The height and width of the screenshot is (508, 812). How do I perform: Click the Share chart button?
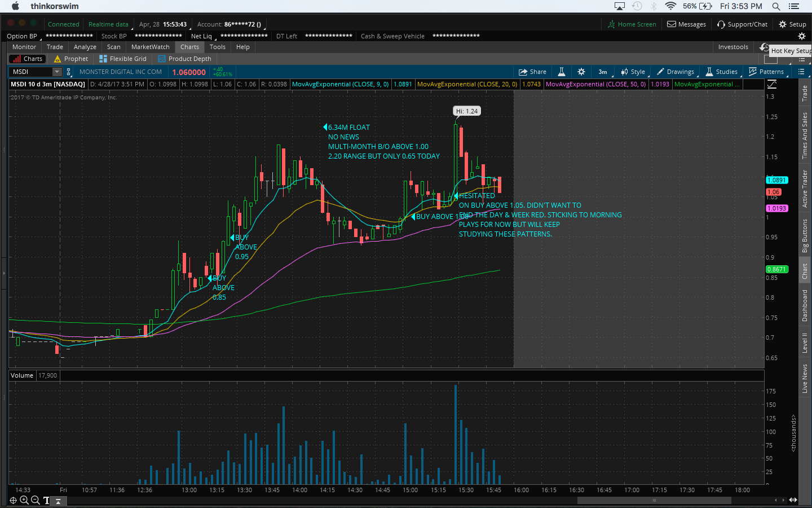[x=532, y=72]
